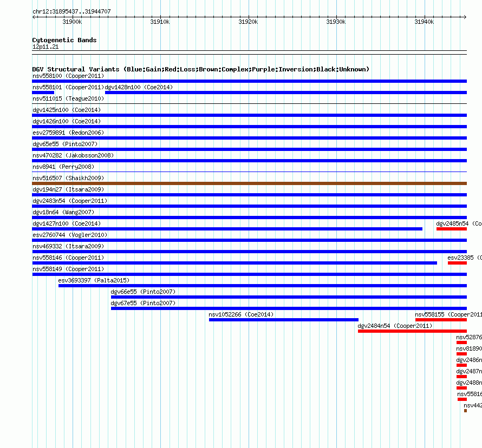This screenshot has height=448, width=482.
Task: Click blue bar under dgv1428n100
Action: click(x=286, y=93)
